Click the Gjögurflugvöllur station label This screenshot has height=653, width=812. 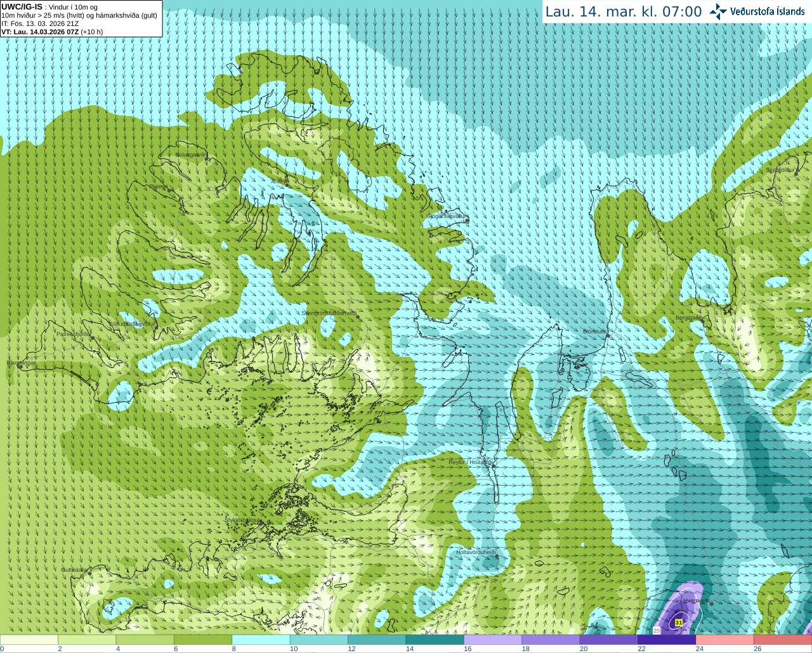447,216
